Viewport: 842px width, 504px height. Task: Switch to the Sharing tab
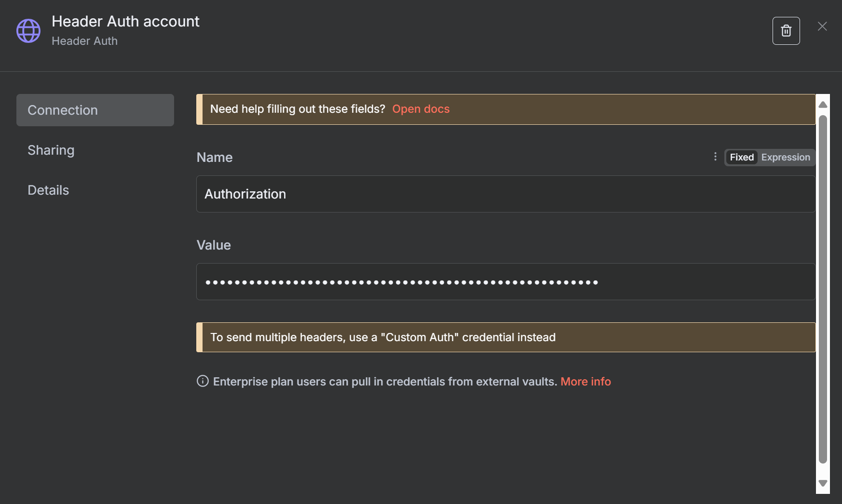[51, 150]
